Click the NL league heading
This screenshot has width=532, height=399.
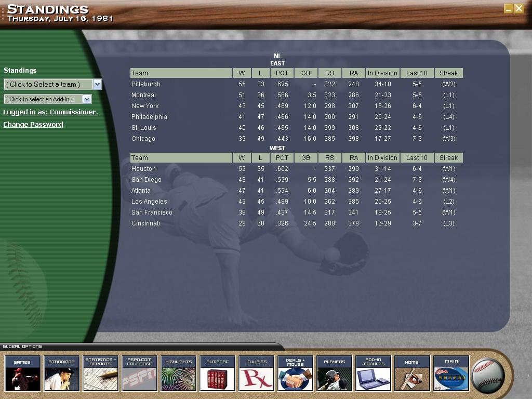(x=277, y=56)
